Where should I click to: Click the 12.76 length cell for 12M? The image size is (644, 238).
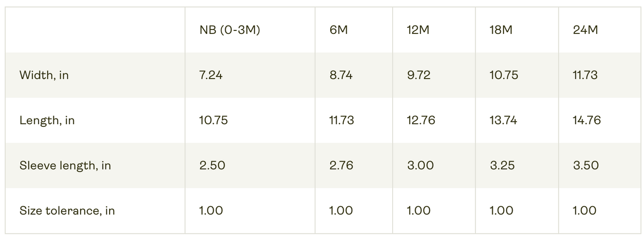pos(421,120)
